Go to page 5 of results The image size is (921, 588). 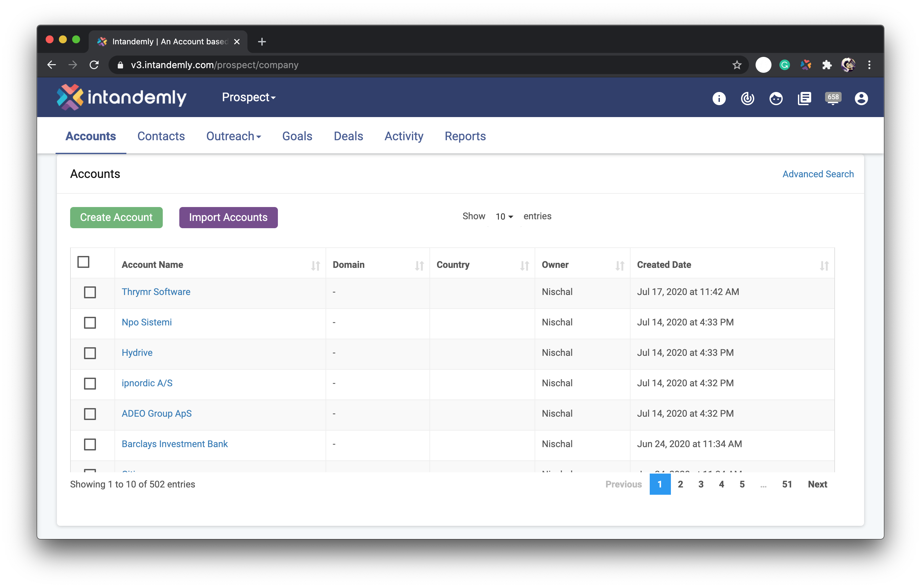click(742, 484)
